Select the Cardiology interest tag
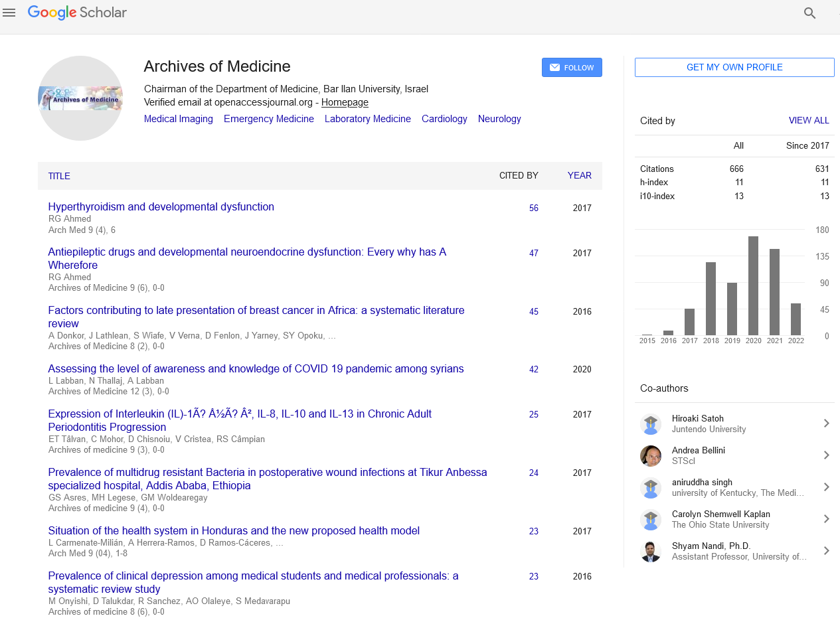840x620 pixels. pyautogui.click(x=444, y=119)
